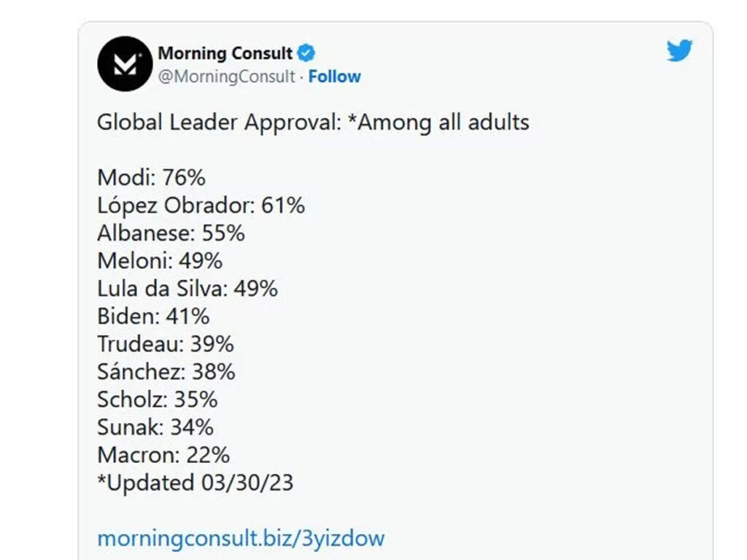747x560 pixels.
Task: Click the Lula da Silva: 49% line
Action: (x=187, y=289)
